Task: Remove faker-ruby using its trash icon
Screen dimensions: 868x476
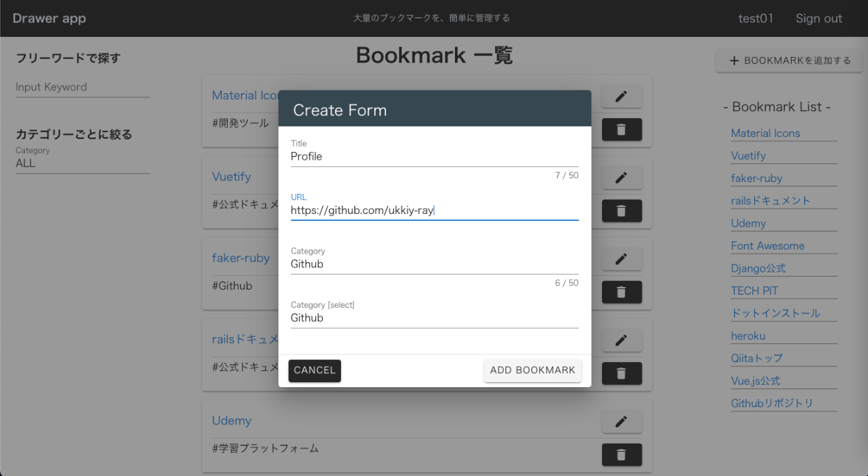Action: (x=621, y=293)
